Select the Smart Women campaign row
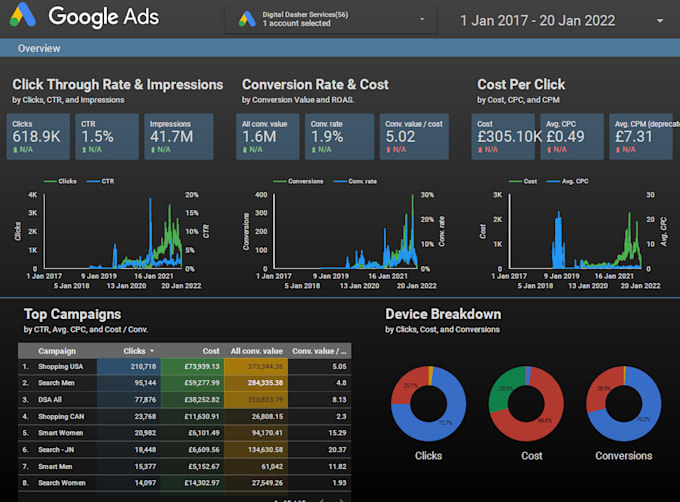The height and width of the screenshot is (502, 680). pyautogui.click(x=185, y=433)
